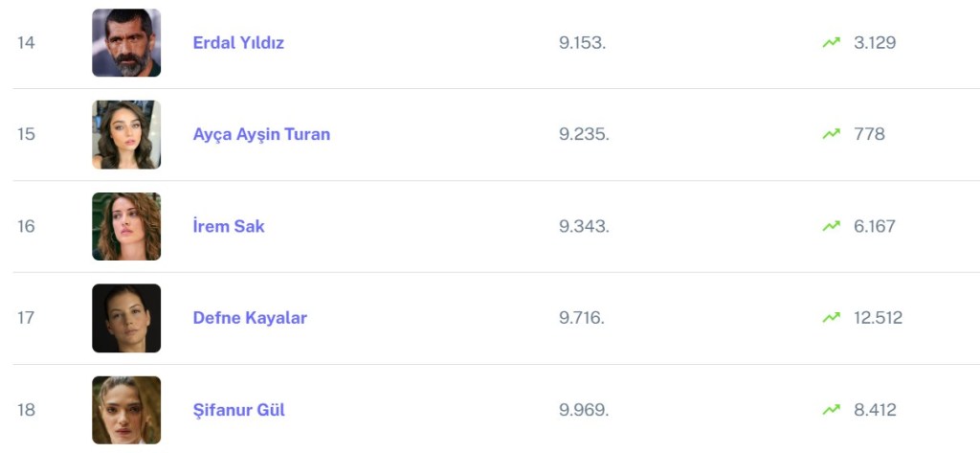Screen dimensions: 980x453
Task: Click the trending-up arrow beside 778
Action: [x=831, y=134]
